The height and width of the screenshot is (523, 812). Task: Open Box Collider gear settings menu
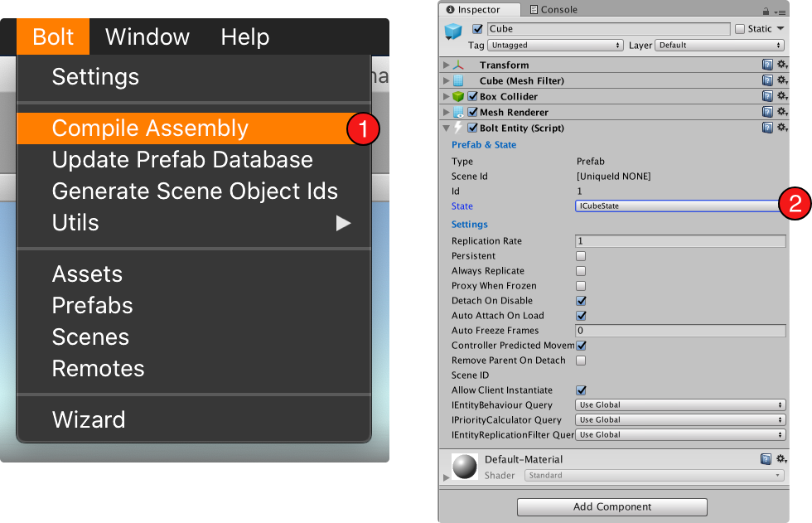pos(782,96)
